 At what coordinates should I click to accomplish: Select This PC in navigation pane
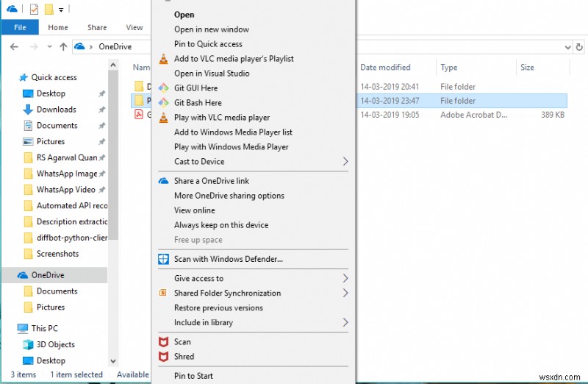44,328
